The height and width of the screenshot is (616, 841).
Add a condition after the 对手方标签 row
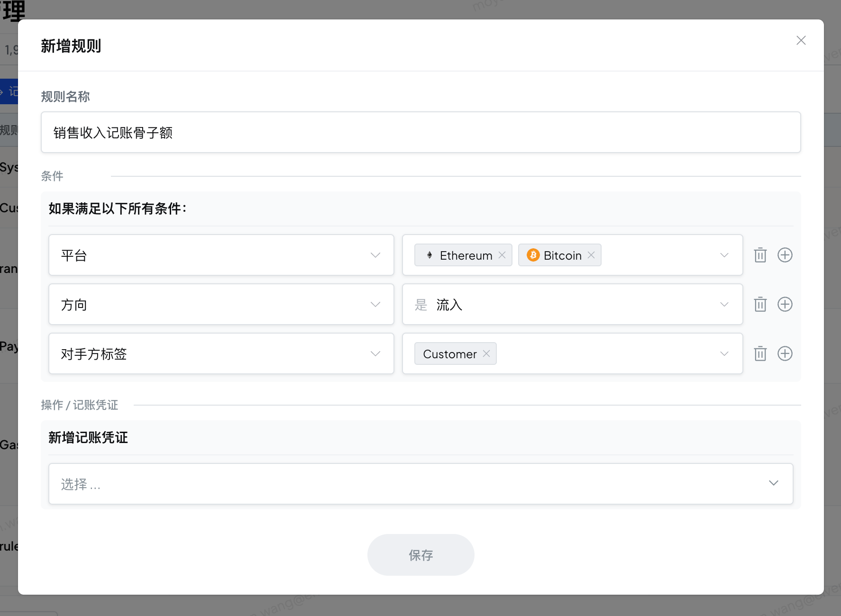pos(785,353)
